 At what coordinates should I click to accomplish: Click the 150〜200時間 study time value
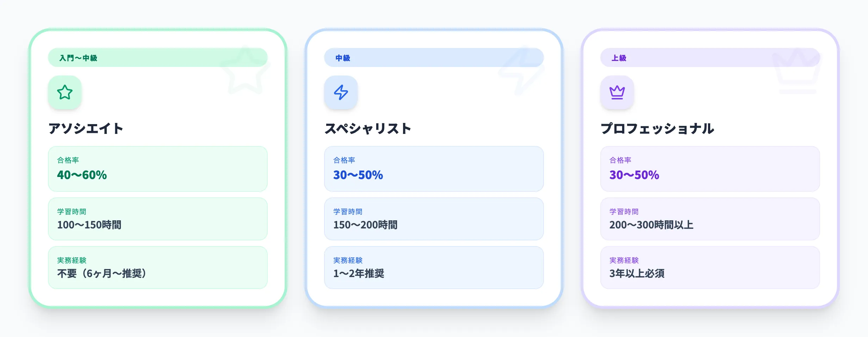click(x=366, y=225)
